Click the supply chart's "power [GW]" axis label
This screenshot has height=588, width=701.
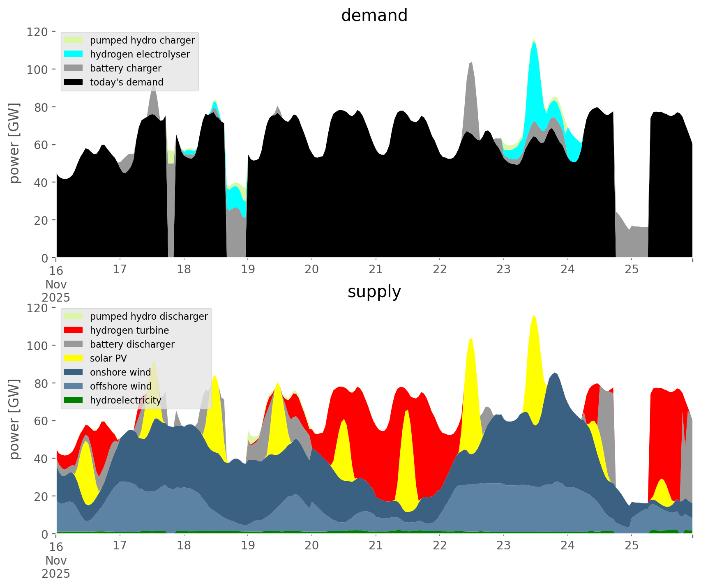click(14, 419)
